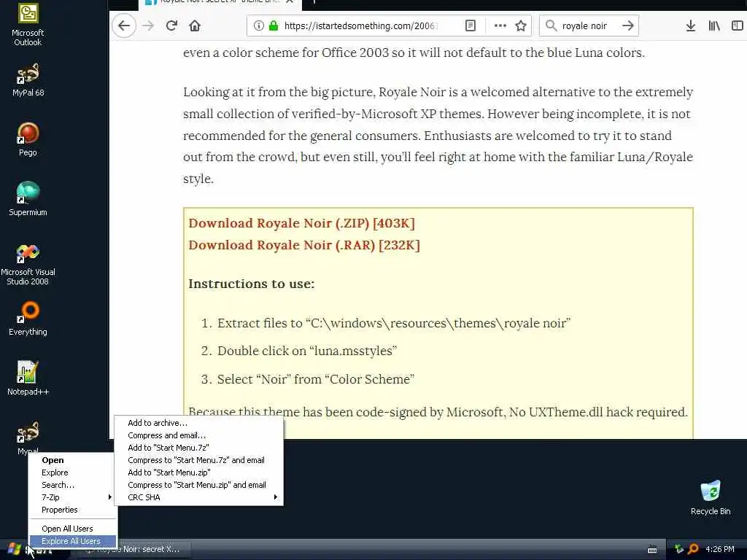The image size is (747, 560).
Task: Click the search magnifier icon
Action: tap(551, 26)
